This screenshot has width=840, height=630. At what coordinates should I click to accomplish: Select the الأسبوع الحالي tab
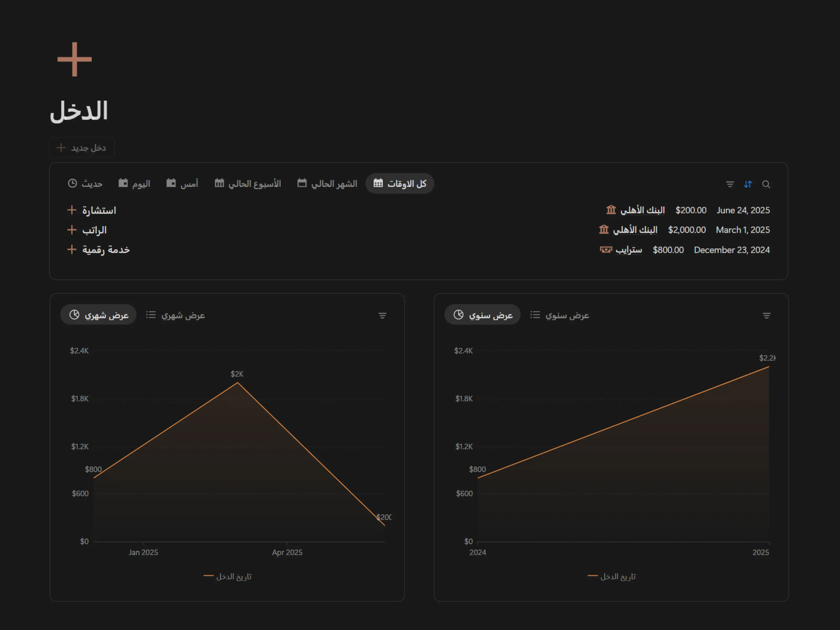pos(248,184)
